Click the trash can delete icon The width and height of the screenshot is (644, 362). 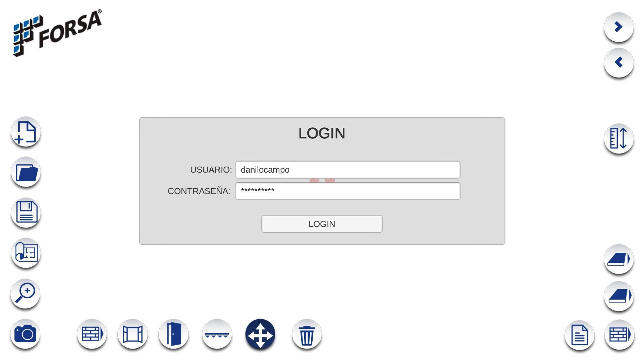[307, 334]
